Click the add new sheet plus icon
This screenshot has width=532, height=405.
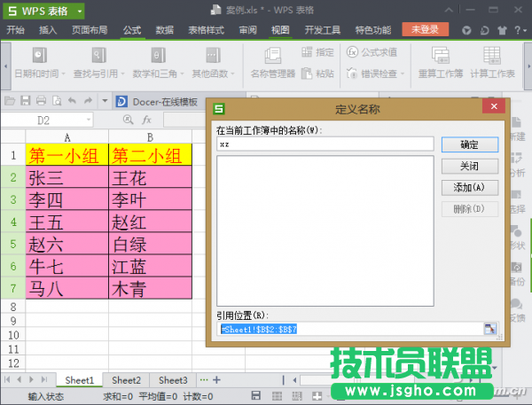click(x=217, y=380)
